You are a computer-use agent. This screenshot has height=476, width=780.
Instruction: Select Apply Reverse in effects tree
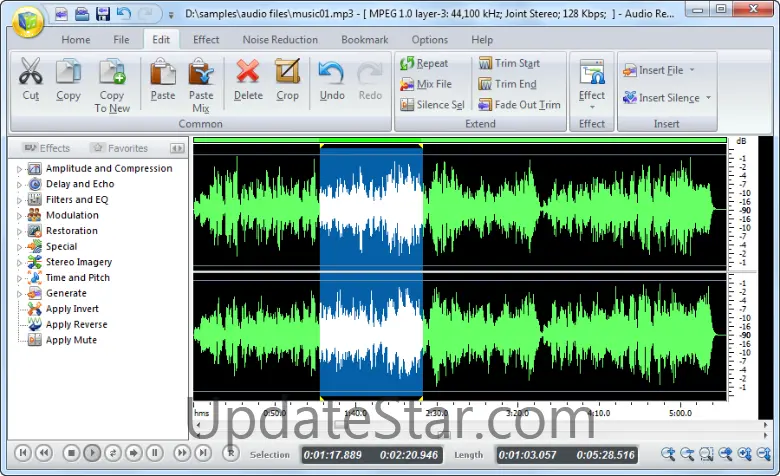(77, 324)
